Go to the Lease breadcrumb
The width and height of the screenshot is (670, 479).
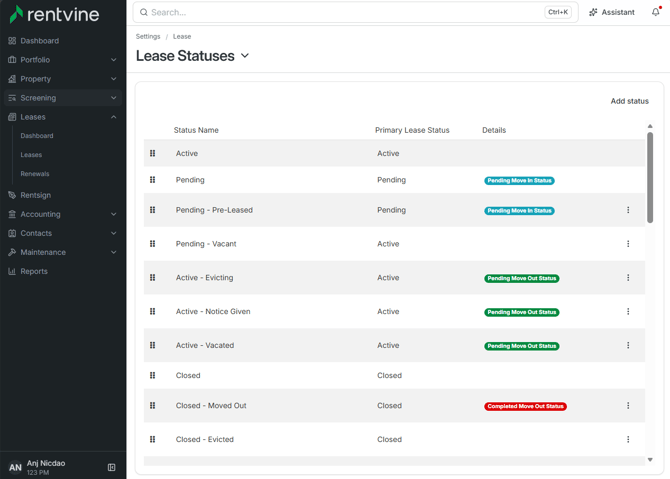pyautogui.click(x=182, y=36)
